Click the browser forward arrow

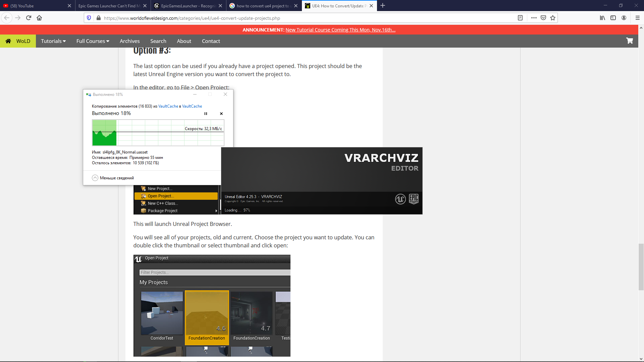18,18
